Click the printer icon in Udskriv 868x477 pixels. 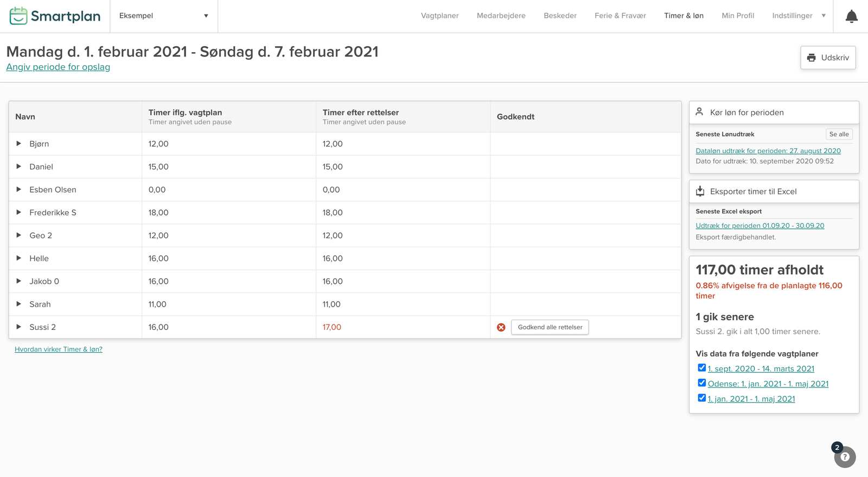811,58
